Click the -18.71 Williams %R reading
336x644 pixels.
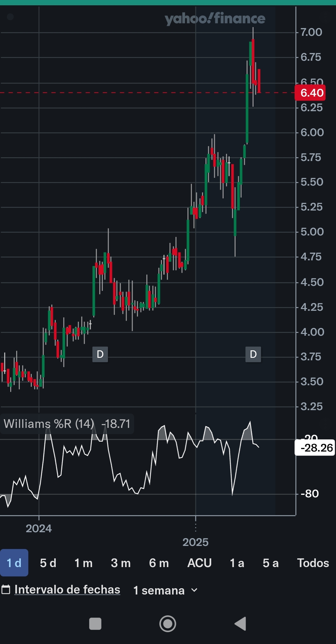[116, 424]
